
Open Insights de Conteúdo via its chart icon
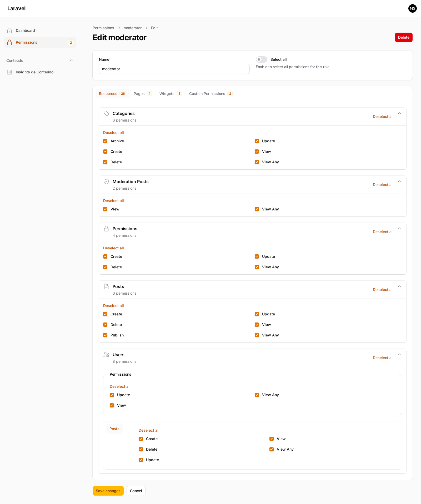click(x=9, y=72)
